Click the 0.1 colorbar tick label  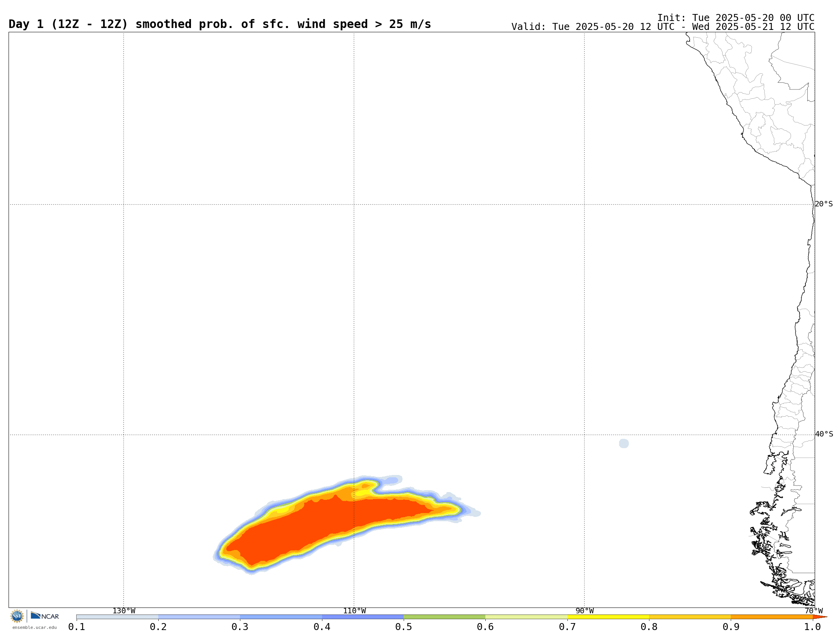click(77, 627)
